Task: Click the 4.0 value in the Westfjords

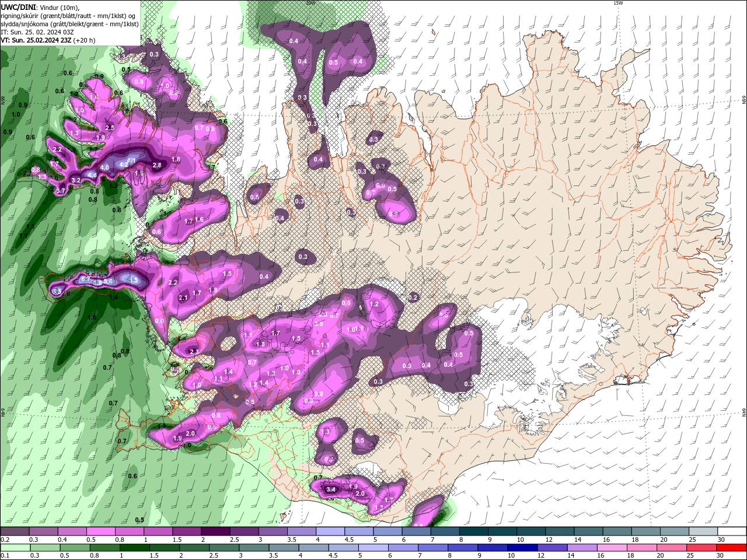Action: [104, 167]
